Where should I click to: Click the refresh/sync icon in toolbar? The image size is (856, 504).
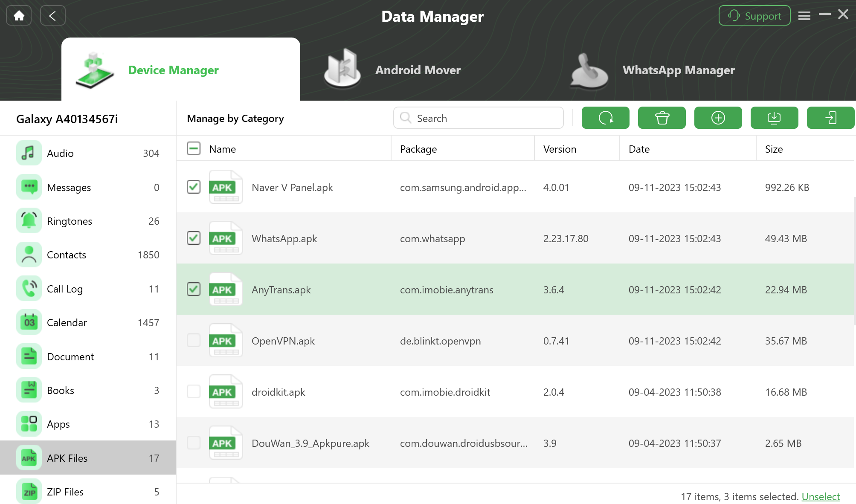coord(605,118)
